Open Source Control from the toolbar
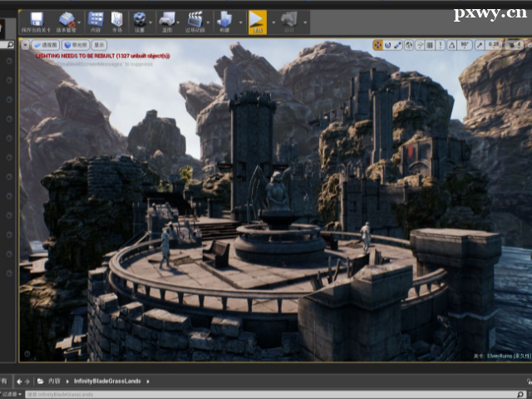The height and width of the screenshot is (399, 532). 67,19
